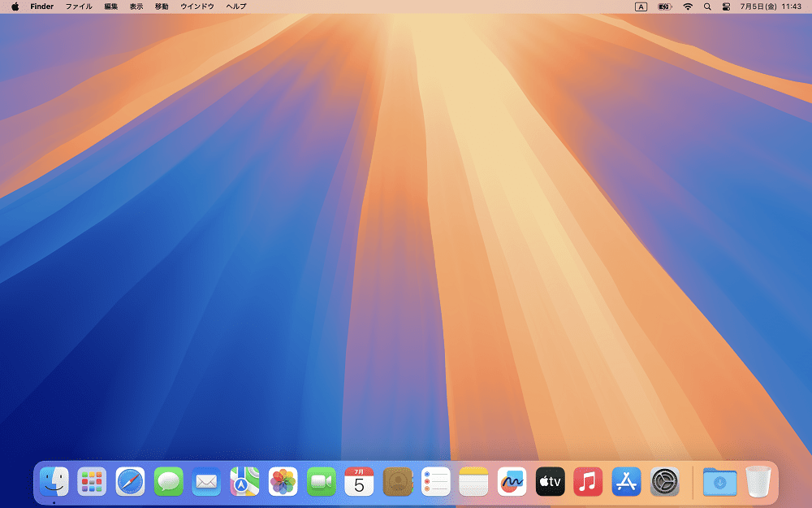Open the Wi-Fi status menu

coord(688,7)
